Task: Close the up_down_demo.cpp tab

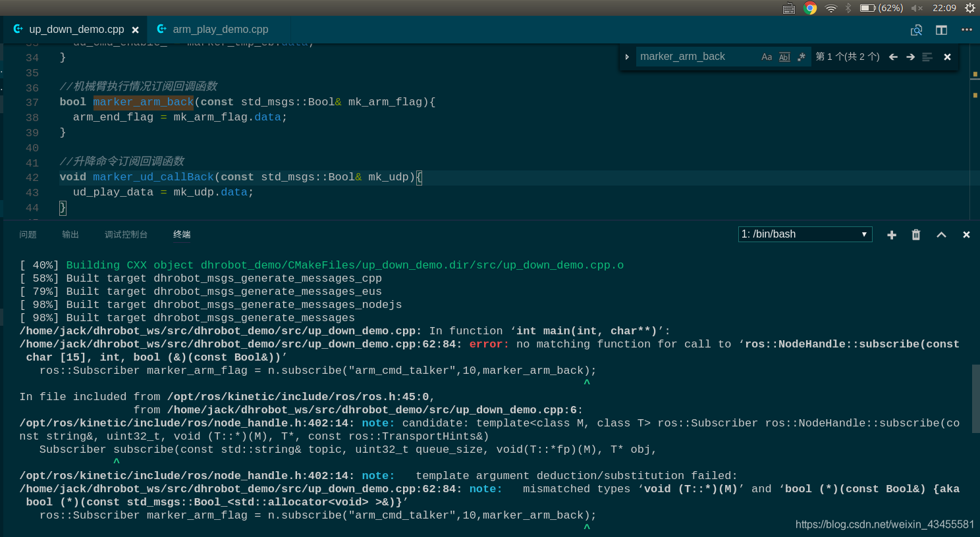Action: [135, 30]
